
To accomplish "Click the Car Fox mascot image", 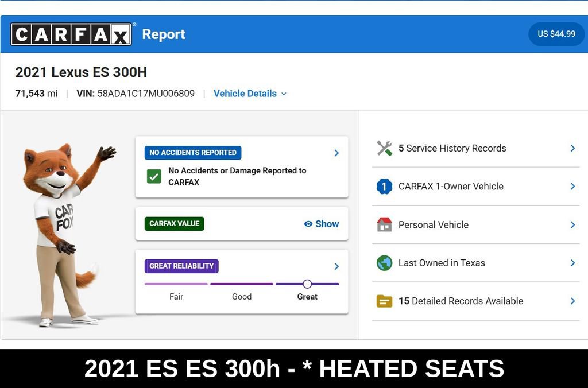I will [x=69, y=235].
